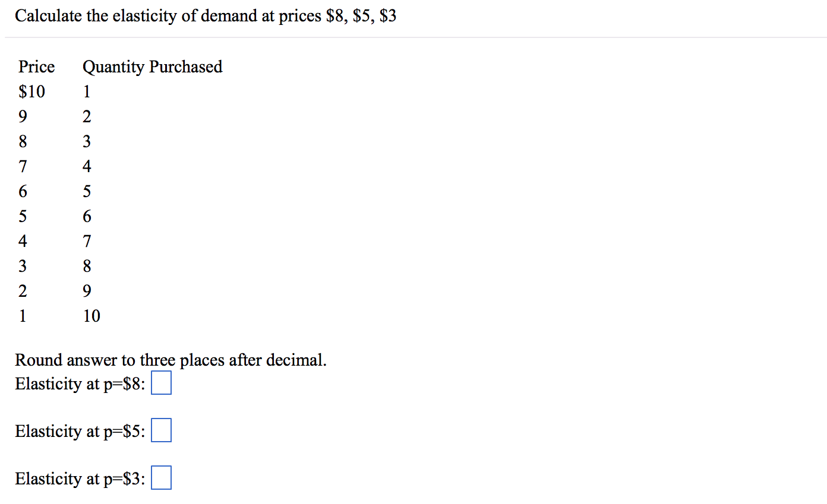Viewport: 827px width, 504px height.
Task: Select quantity 5 in the price 6 row
Action: [87, 192]
